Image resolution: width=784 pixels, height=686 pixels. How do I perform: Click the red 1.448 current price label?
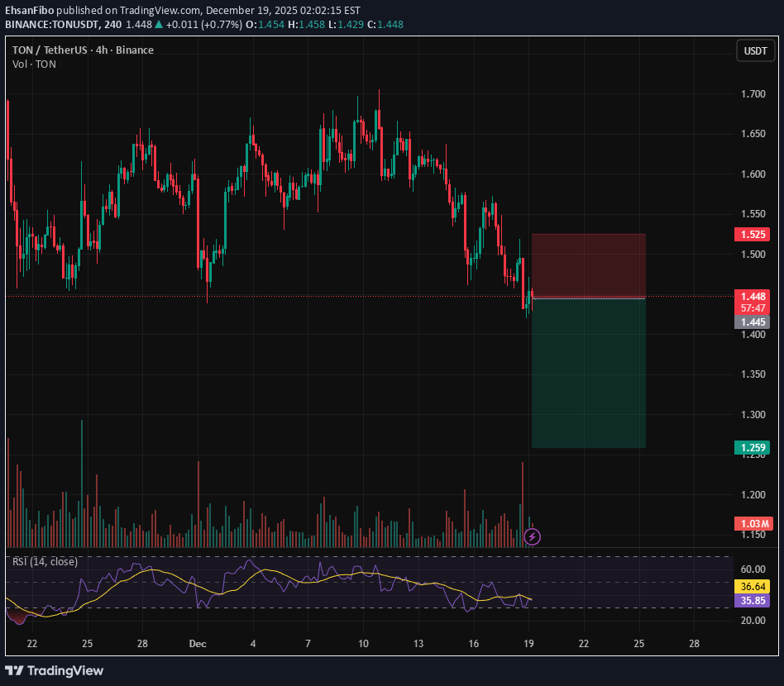pos(752,296)
